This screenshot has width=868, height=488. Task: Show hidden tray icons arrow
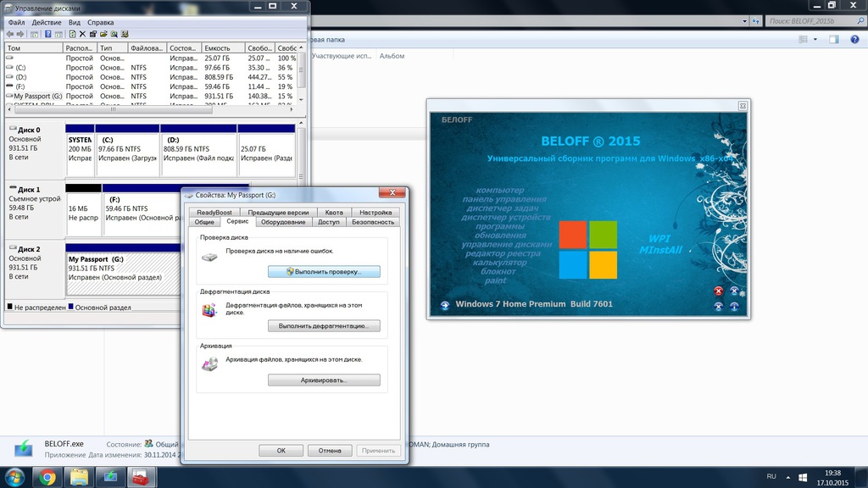click(787, 477)
